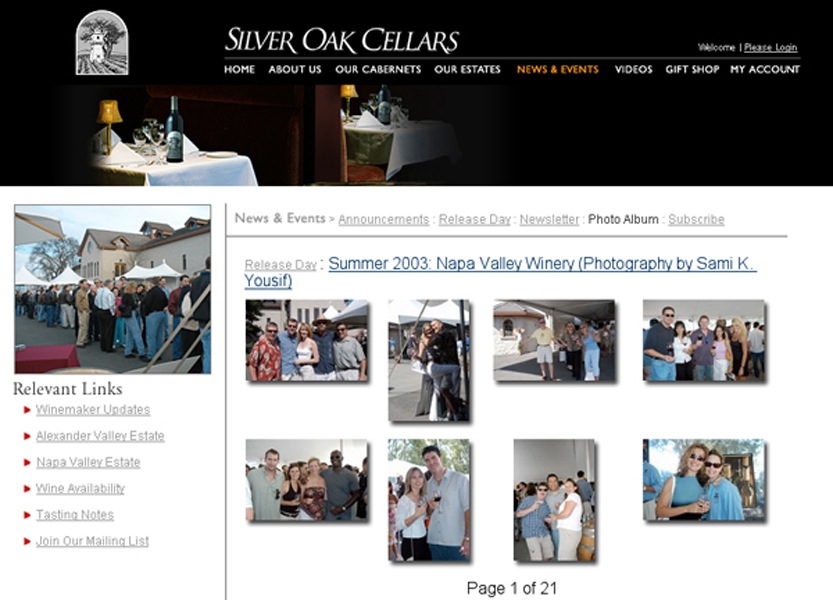Go to About Us page
This screenshot has height=600, width=833.
coord(295,70)
